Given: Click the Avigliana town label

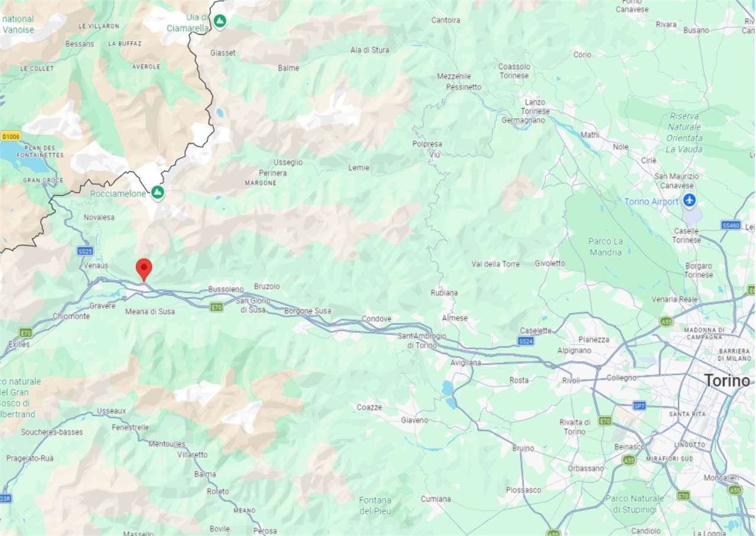Looking at the screenshot, I should tap(465, 362).
